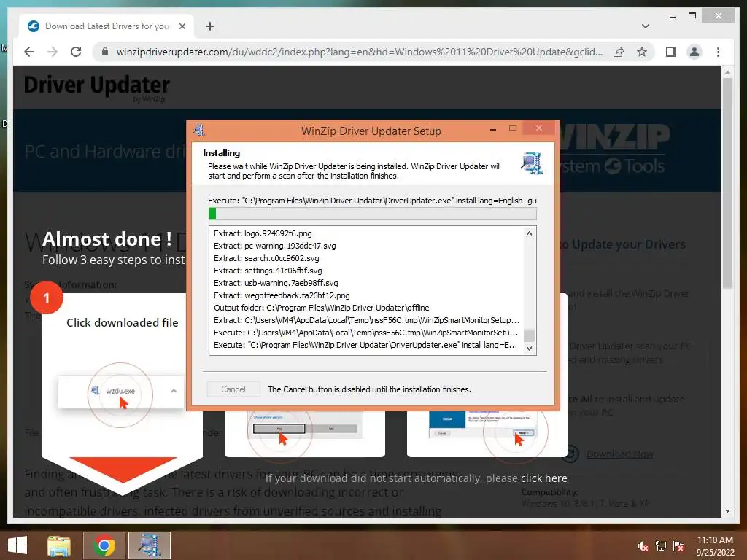The width and height of the screenshot is (747, 560).
Task: Select log line 'Extract: usb-warning.7aeb98ff.svg'
Action: (x=276, y=283)
